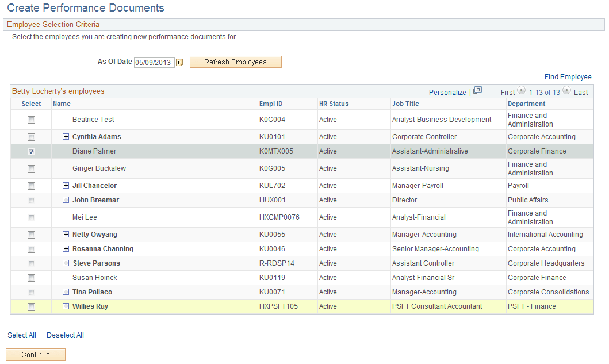Click inside the As Of Date field
609x364 pixels.
click(x=154, y=62)
